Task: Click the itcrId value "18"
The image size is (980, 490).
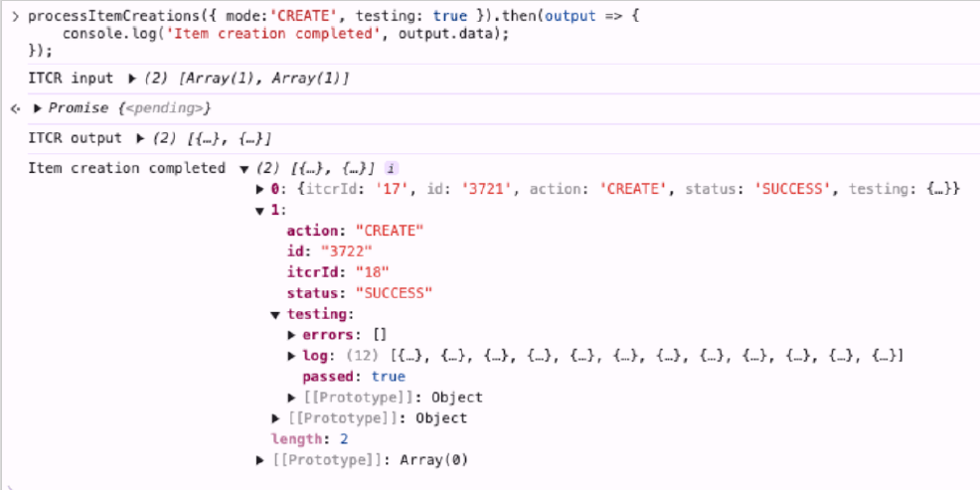Action: point(373,272)
